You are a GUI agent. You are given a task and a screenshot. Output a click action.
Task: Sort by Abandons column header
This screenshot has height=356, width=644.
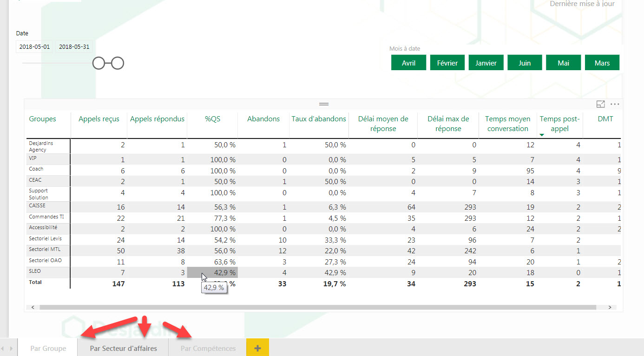pos(263,119)
